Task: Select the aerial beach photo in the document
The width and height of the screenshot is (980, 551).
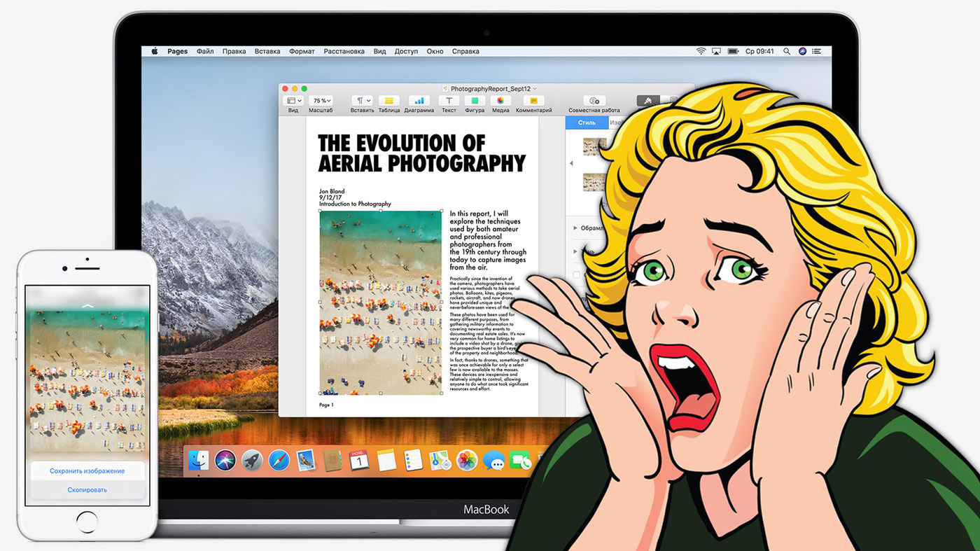Action: (381, 302)
